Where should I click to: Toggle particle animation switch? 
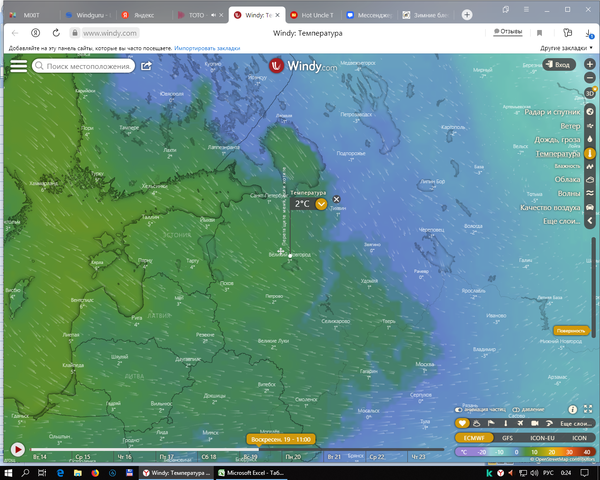(x=460, y=410)
